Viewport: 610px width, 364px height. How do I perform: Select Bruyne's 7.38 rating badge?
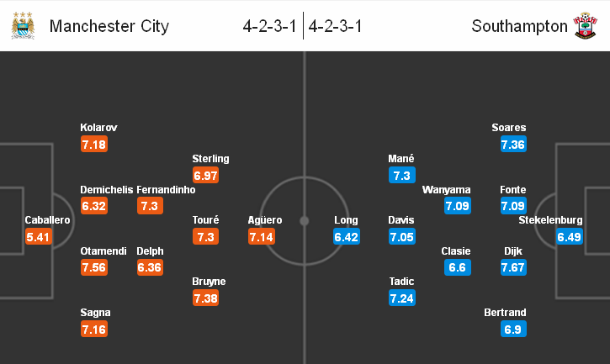[x=206, y=298]
